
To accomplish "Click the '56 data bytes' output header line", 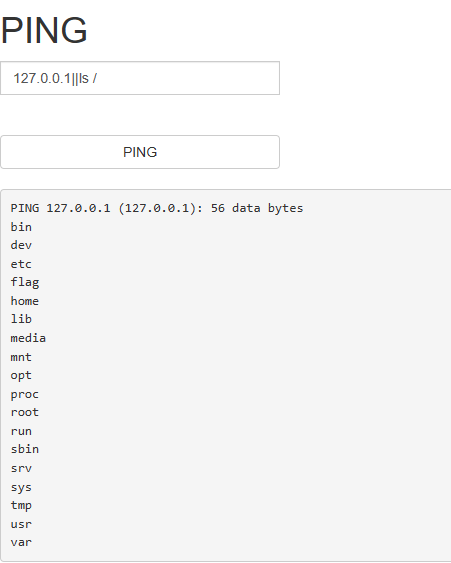I will point(157,208).
